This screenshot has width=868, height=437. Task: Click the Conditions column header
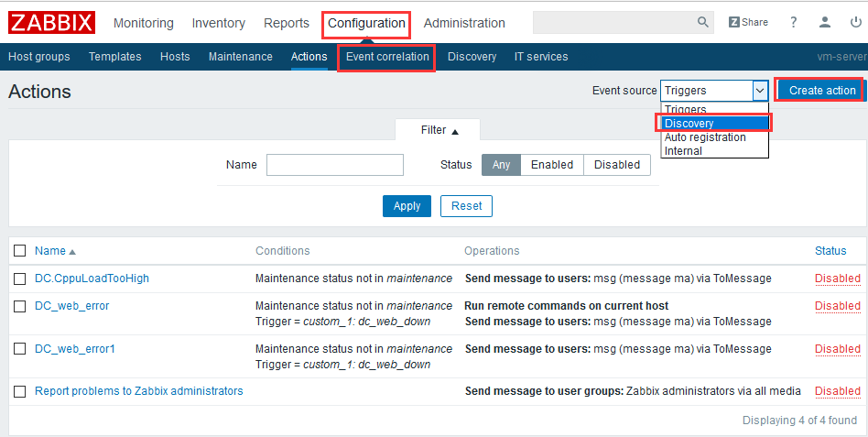(282, 250)
